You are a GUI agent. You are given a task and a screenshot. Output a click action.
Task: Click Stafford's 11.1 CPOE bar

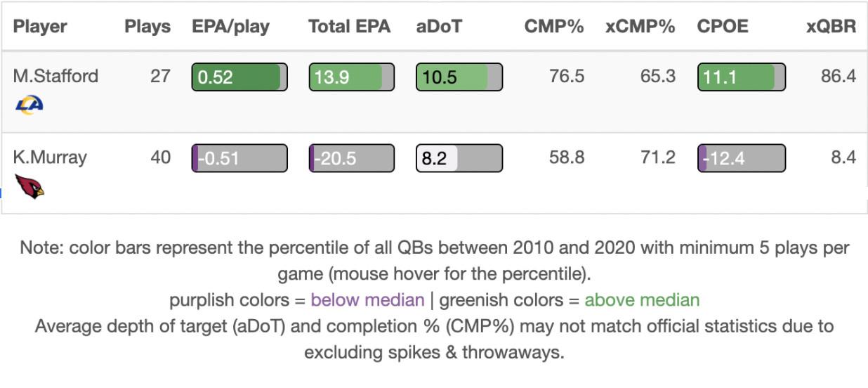click(x=741, y=77)
